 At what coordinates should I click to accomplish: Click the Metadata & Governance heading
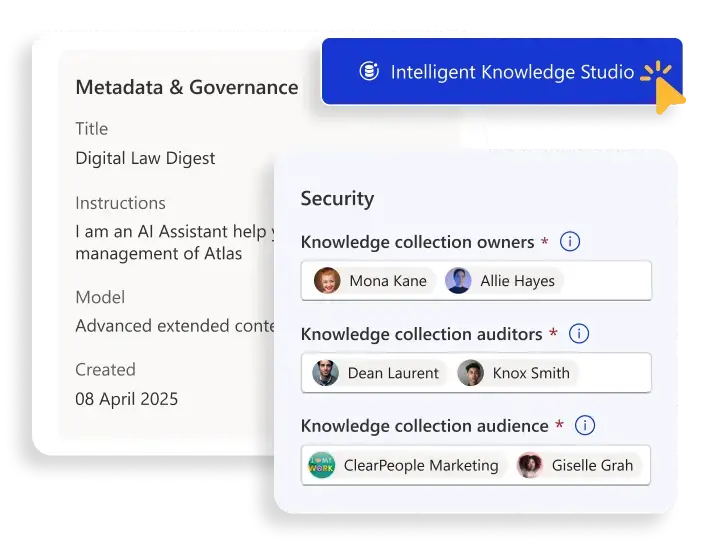tap(187, 87)
